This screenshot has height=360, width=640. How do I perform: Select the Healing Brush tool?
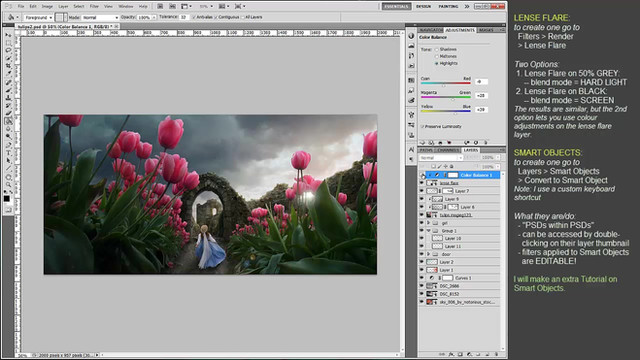8,82
